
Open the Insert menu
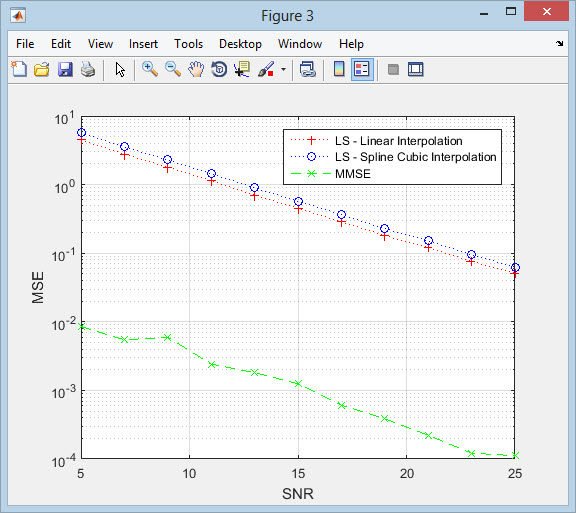[x=143, y=44]
